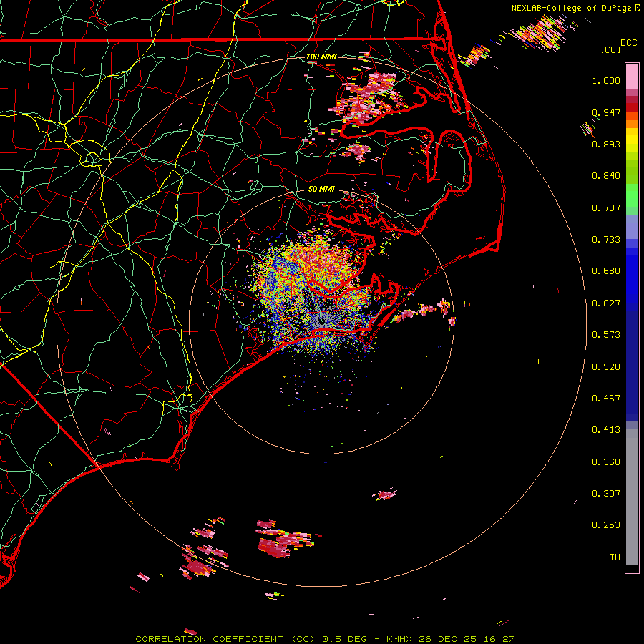Click the 0.733 scale label
This screenshot has width=644, height=644.
click(606, 240)
